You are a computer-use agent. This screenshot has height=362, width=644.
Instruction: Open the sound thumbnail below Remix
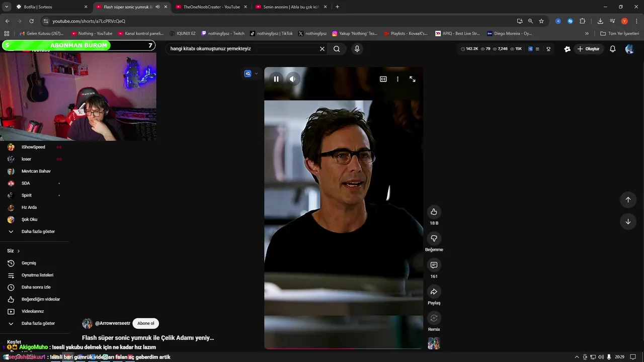click(434, 343)
